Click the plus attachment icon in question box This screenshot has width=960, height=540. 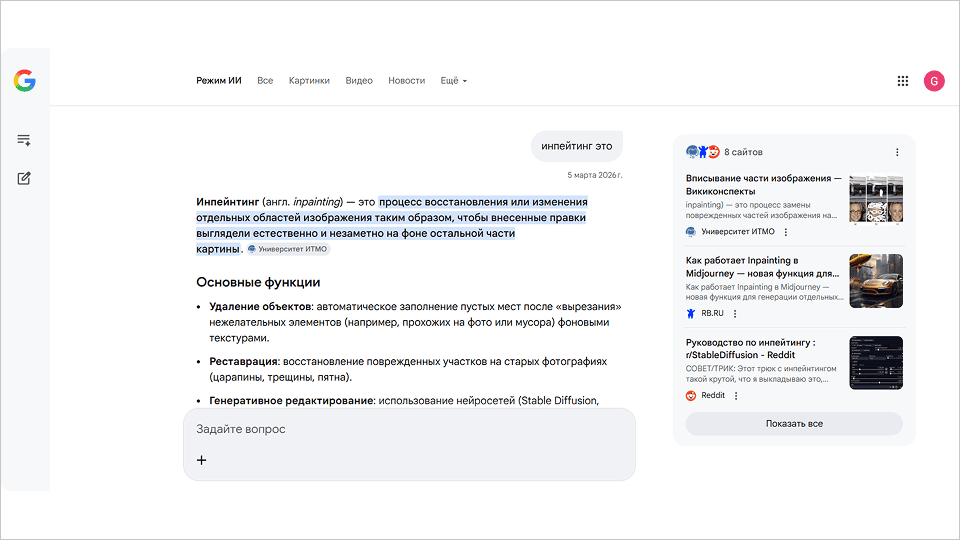[x=201, y=460]
